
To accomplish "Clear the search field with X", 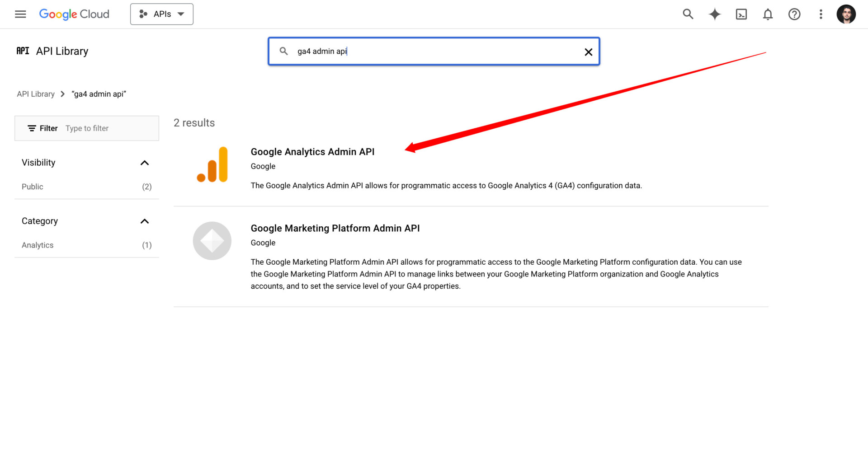I will 588,52.
